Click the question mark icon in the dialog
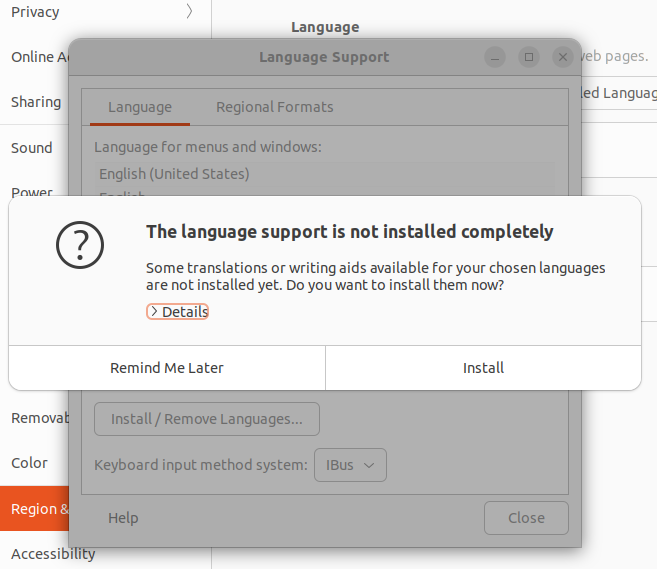Viewport: 657px width, 569px height. [x=80, y=245]
